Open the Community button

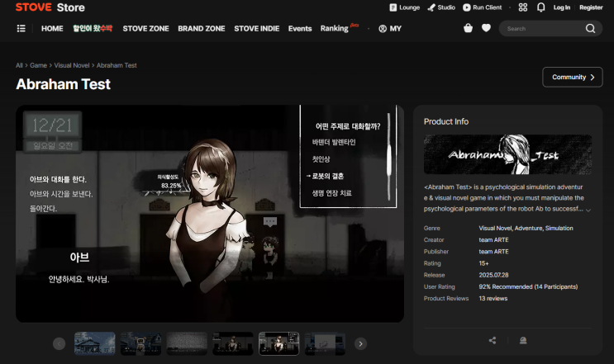tap(573, 77)
